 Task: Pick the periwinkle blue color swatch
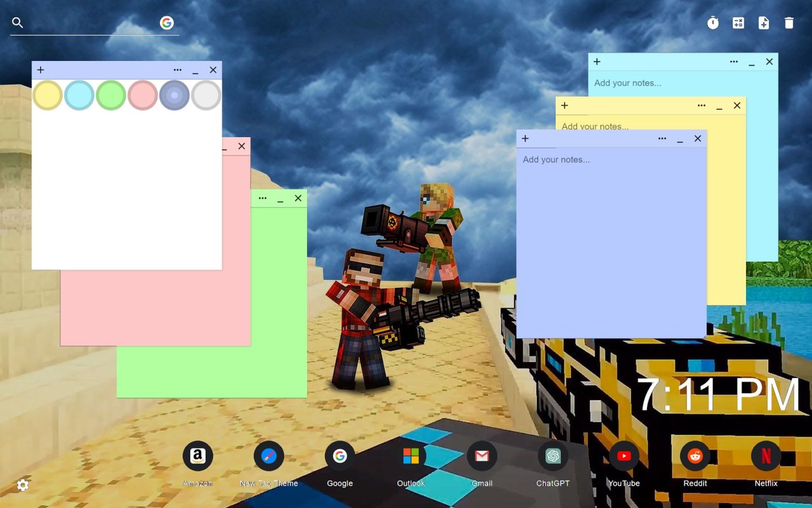point(174,95)
